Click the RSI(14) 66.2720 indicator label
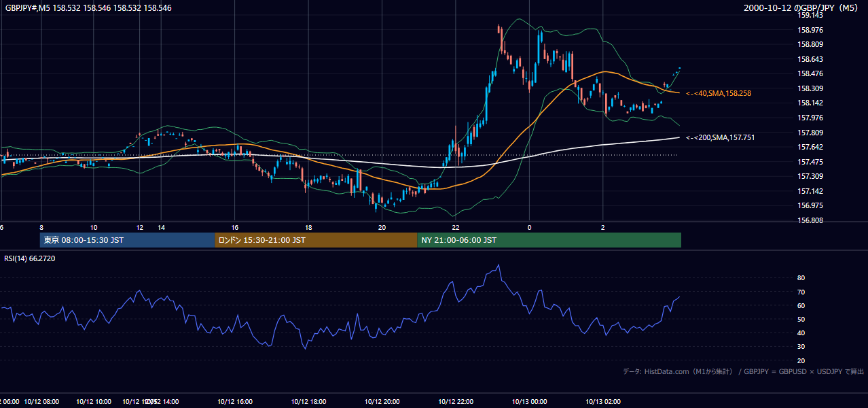Viewport: 868px width, 408px height. point(30,258)
